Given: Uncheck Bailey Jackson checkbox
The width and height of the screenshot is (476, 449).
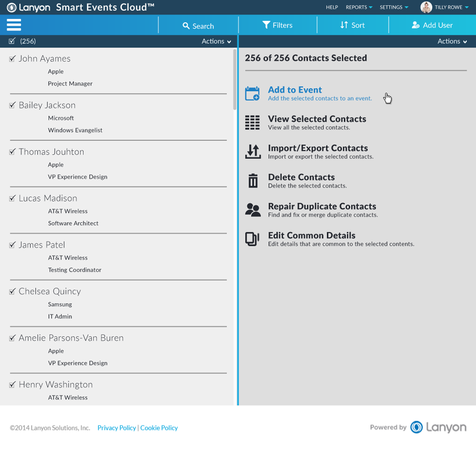Looking at the screenshot, I should pos(12,105).
